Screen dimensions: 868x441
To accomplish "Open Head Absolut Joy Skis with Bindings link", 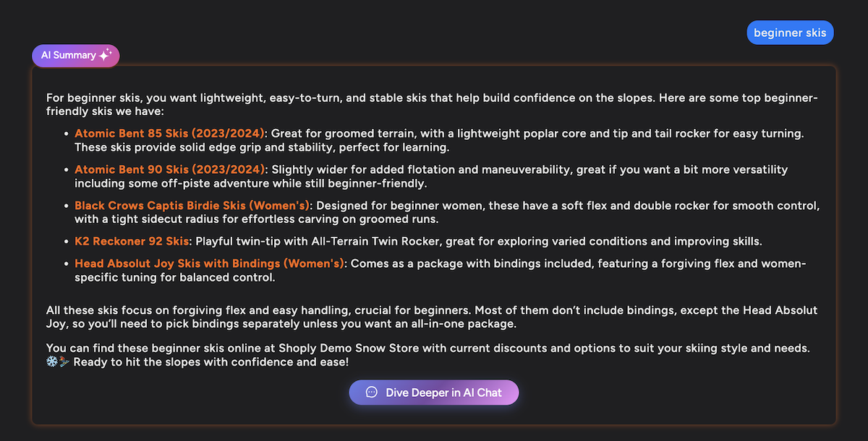I will click(209, 264).
